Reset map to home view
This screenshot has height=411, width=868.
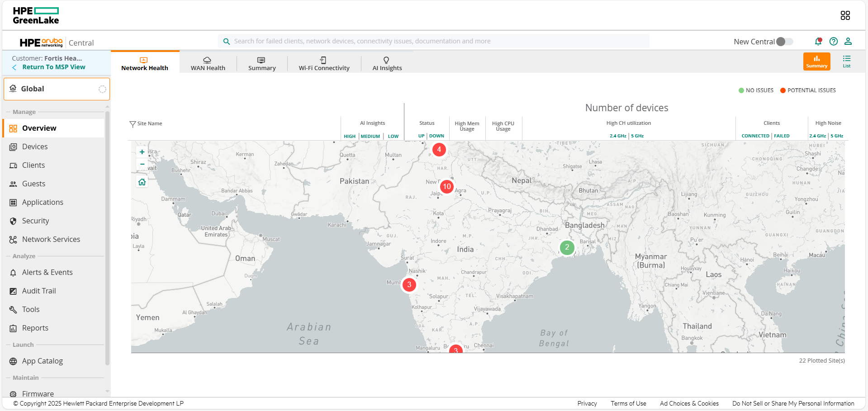(142, 182)
